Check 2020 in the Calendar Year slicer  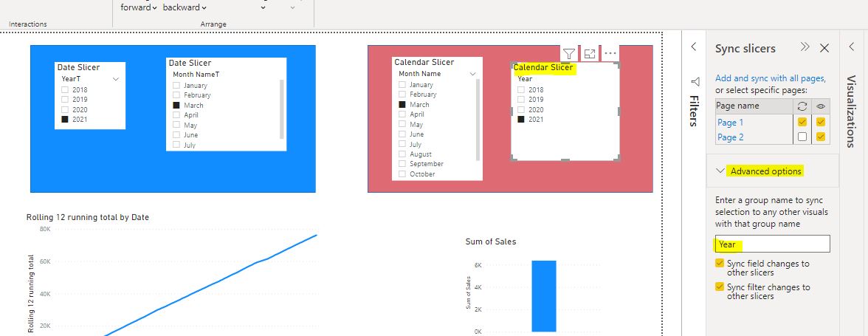tap(521, 109)
